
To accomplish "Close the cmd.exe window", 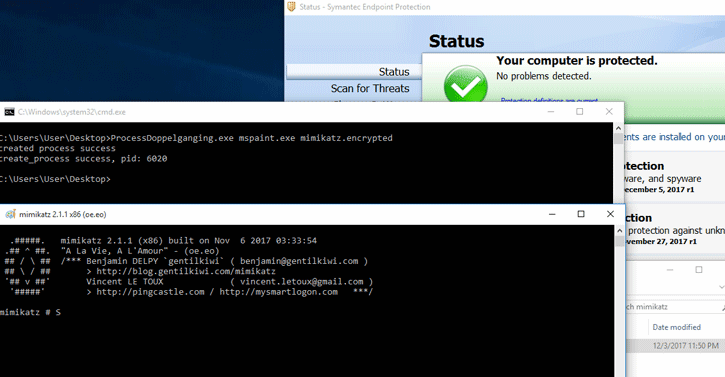I will point(609,111).
